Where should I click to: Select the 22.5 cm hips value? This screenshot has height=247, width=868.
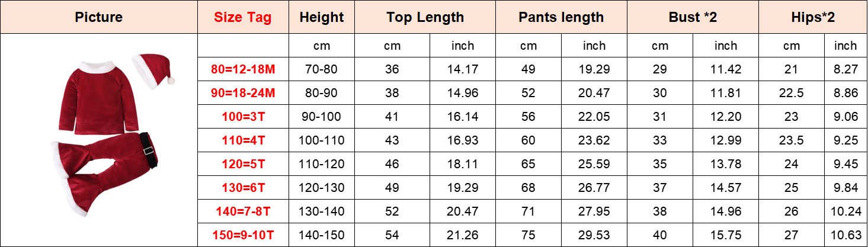(792, 93)
